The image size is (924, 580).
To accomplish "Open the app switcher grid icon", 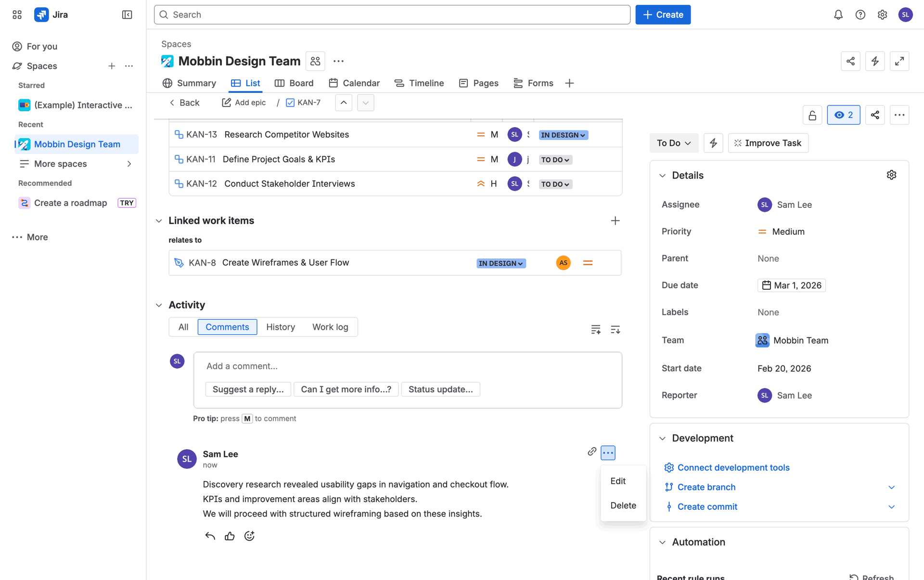I will (x=17, y=14).
